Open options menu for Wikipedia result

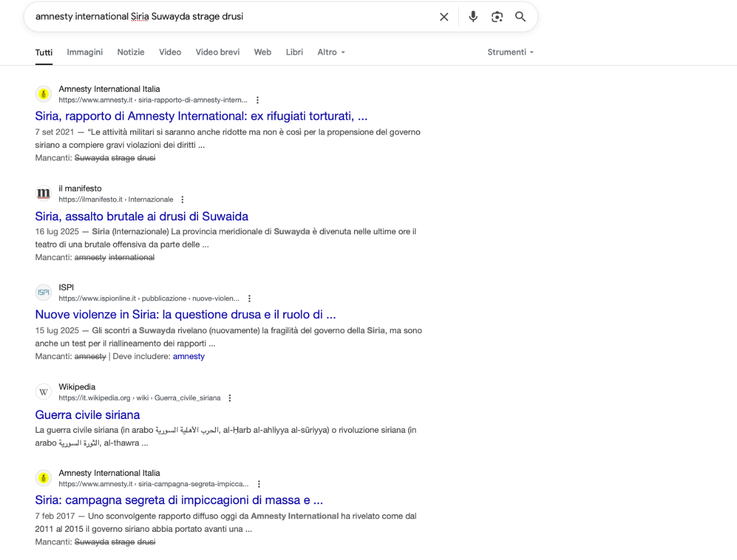click(230, 398)
